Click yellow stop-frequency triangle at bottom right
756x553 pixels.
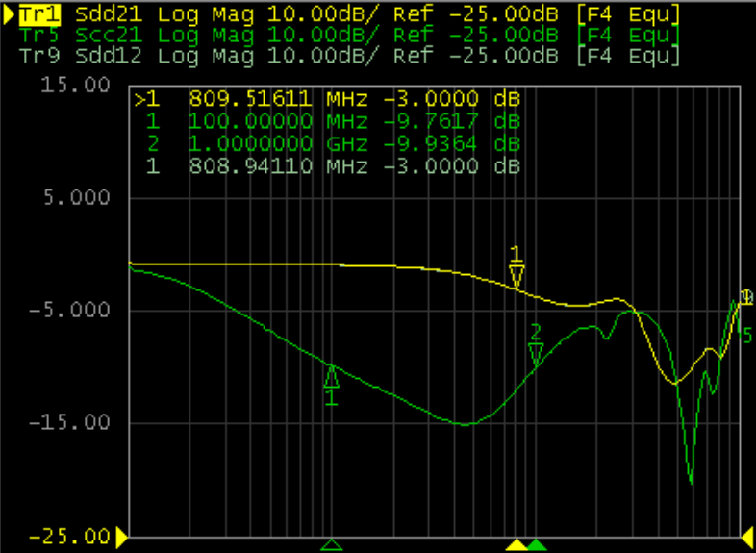[x=747, y=537]
